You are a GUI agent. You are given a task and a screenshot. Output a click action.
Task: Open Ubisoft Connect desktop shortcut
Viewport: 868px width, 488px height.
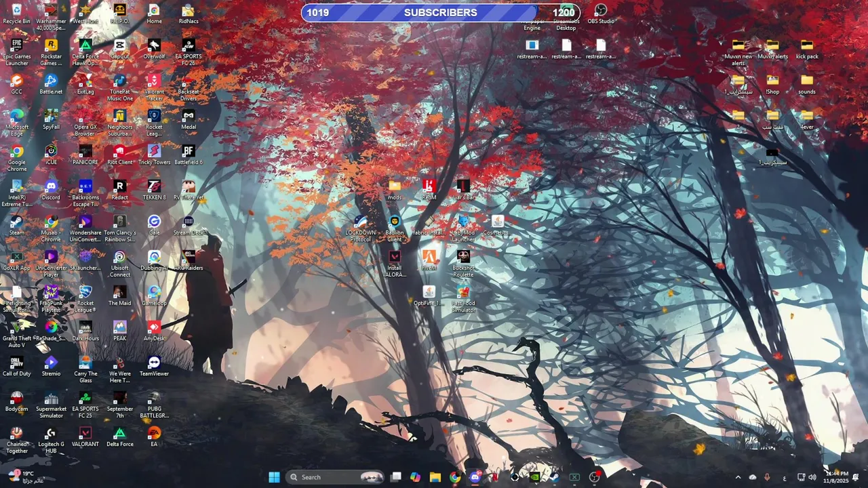[x=119, y=264]
